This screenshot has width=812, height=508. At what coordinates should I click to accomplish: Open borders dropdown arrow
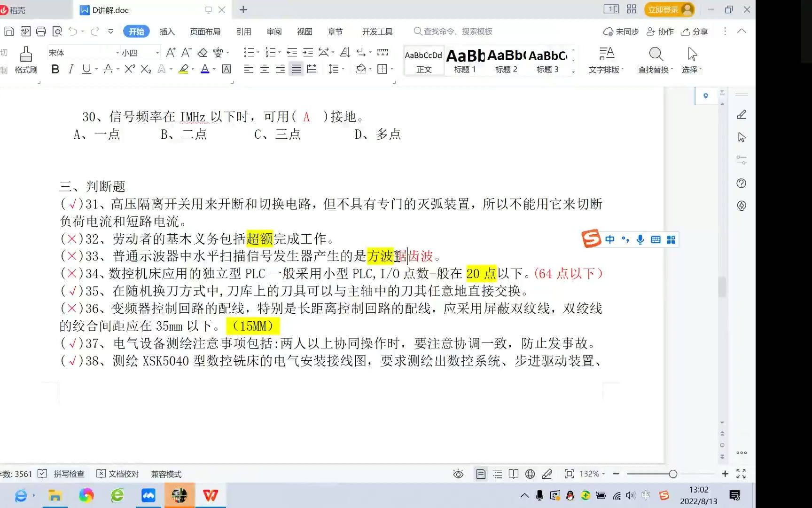(392, 69)
